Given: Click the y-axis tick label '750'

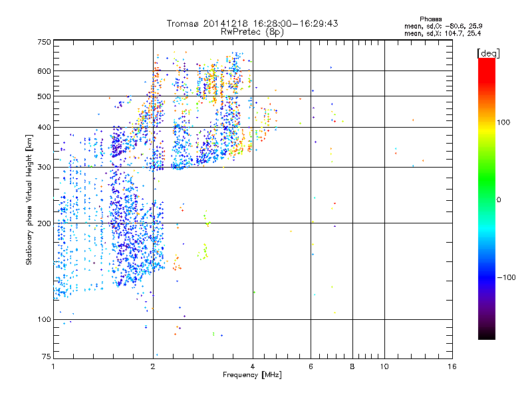Looking at the screenshot, I should click(x=44, y=42).
